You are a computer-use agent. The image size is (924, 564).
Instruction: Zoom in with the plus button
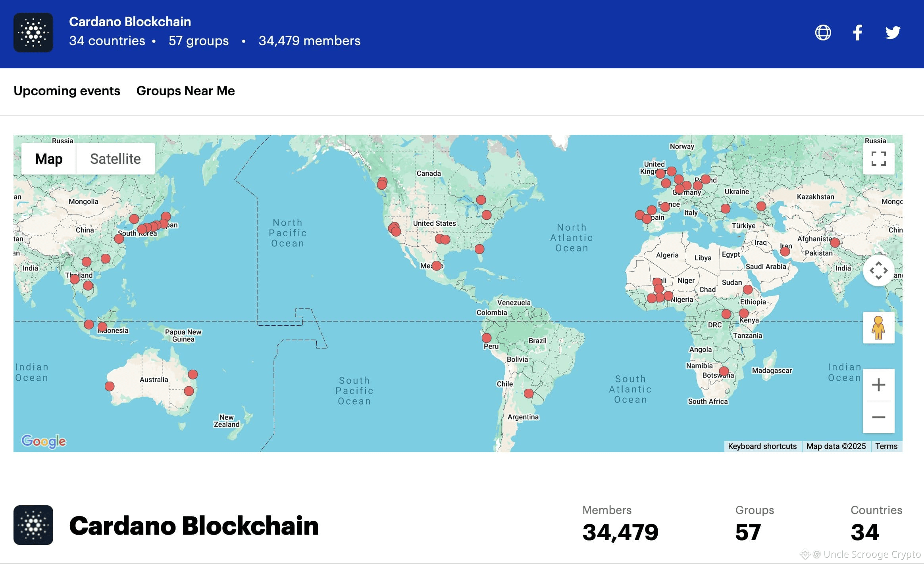pyautogui.click(x=878, y=385)
